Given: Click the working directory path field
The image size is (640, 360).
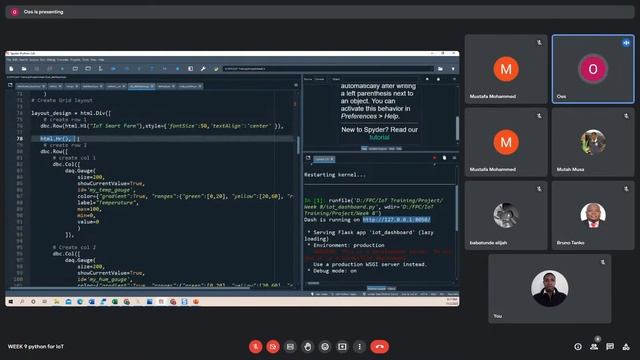Looking at the screenshot, I should click(328, 69).
